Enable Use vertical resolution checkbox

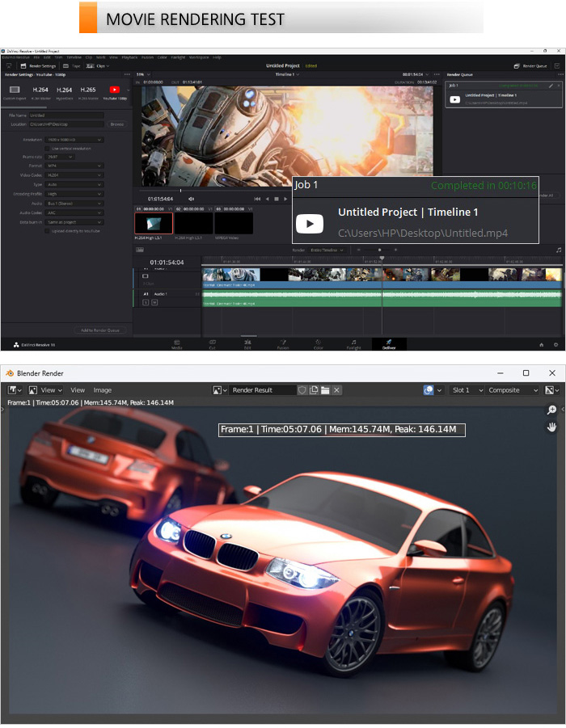(x=47, y=148)
